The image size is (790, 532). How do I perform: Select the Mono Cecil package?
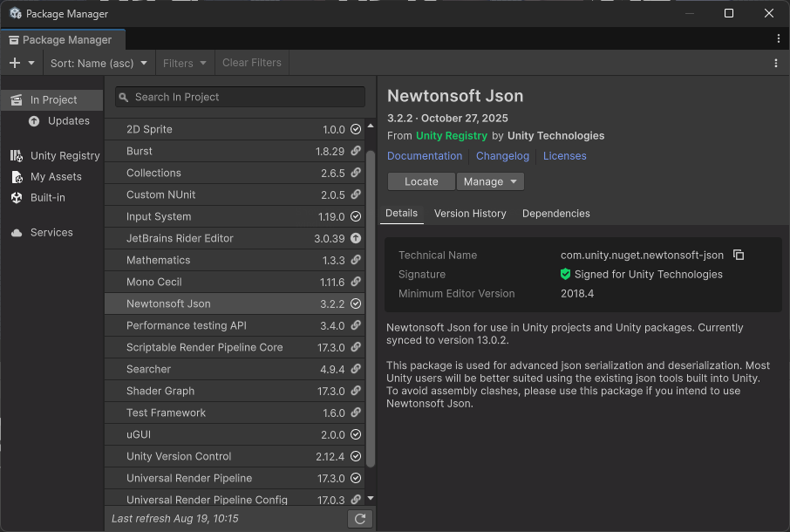pyautogui.click(x=235, y=282)
